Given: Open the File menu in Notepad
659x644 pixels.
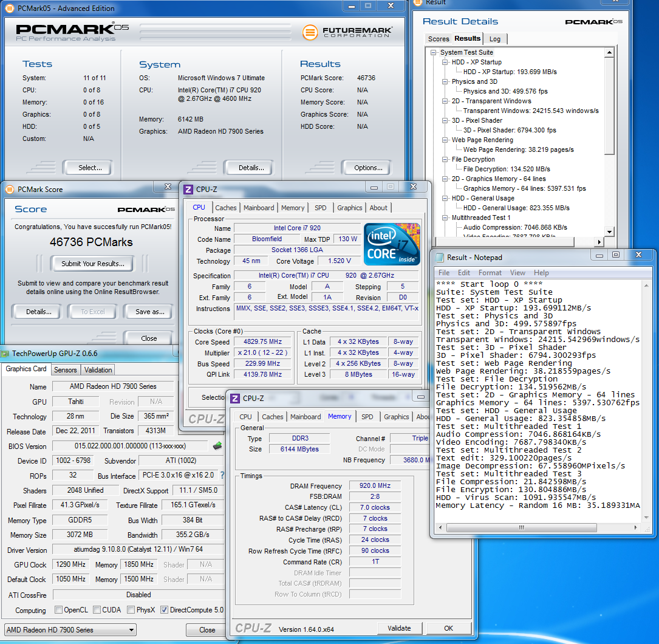Looking at the screenshot, I should 444,273.
